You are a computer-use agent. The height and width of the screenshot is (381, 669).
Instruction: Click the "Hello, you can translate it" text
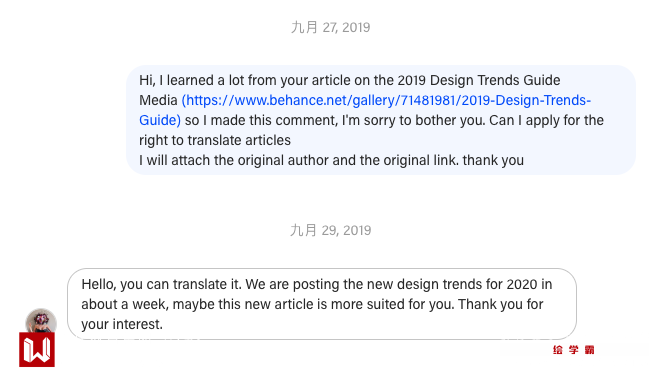pyautogui.click(x=162, y=284)
